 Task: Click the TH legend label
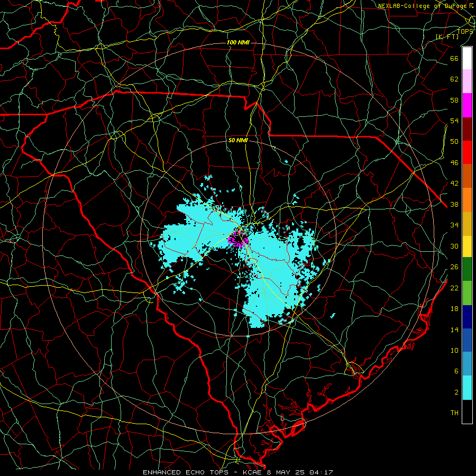[454, 413]
